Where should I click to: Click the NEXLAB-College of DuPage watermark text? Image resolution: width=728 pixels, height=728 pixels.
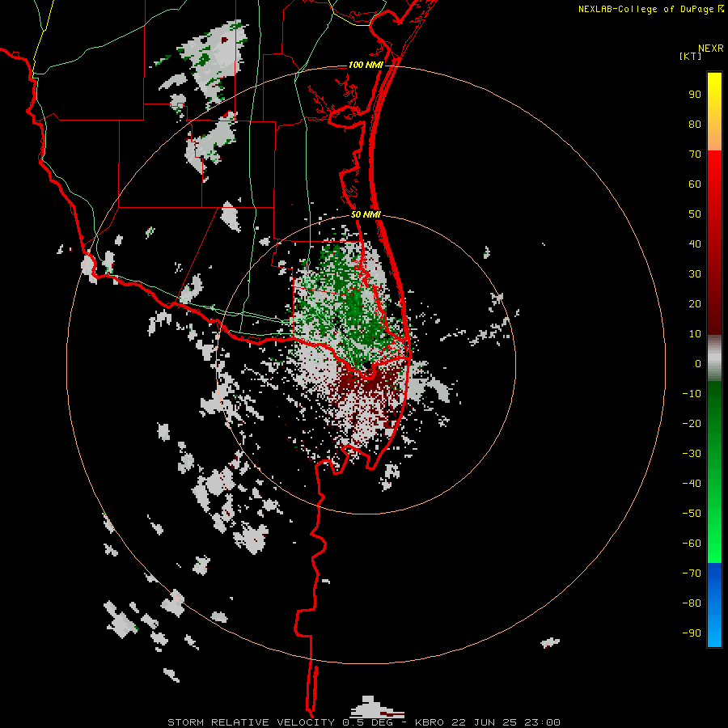[650, 9]
